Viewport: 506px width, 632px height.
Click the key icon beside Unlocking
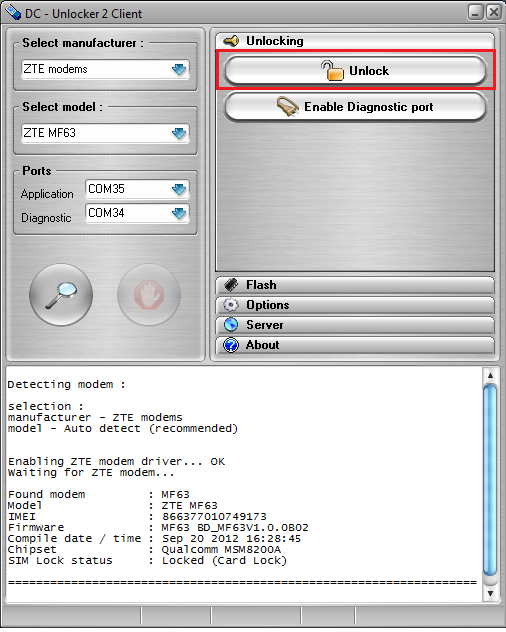(x=231, y=41)
